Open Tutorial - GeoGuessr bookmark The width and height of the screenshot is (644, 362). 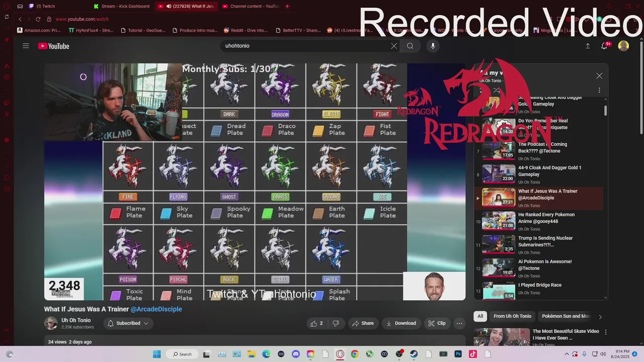(143, 30)
